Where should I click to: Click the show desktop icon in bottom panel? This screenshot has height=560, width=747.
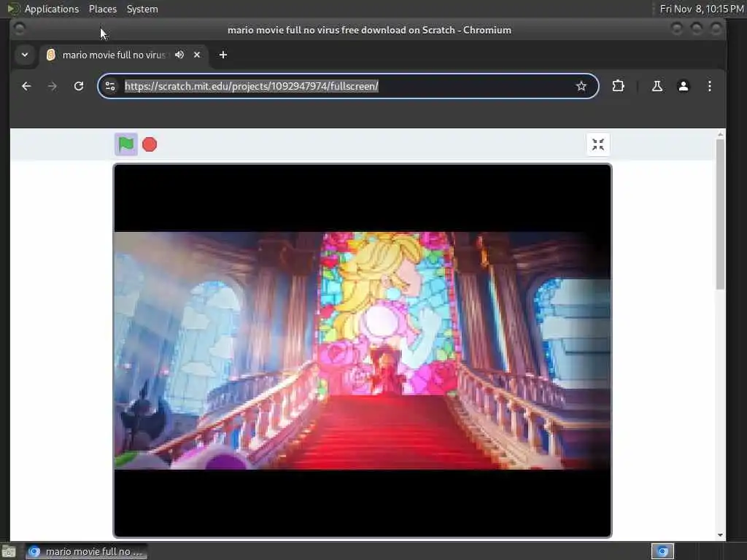[x=9, y=552]
